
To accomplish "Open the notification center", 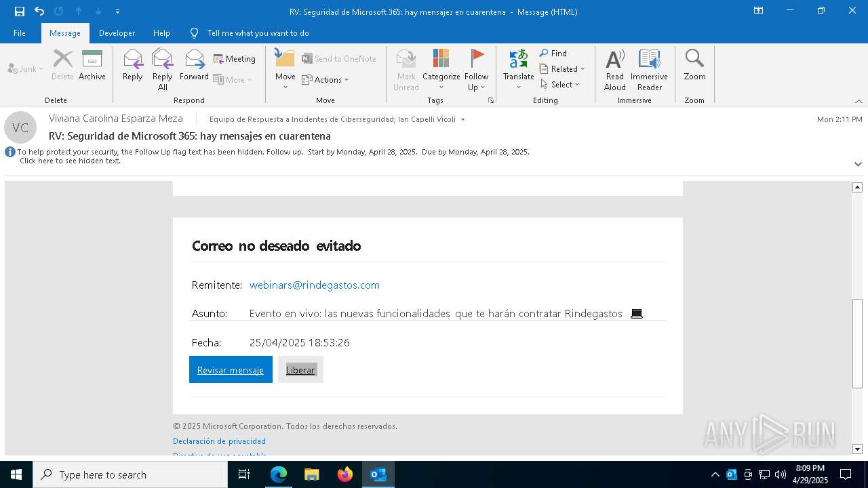I will click(846, 474).
